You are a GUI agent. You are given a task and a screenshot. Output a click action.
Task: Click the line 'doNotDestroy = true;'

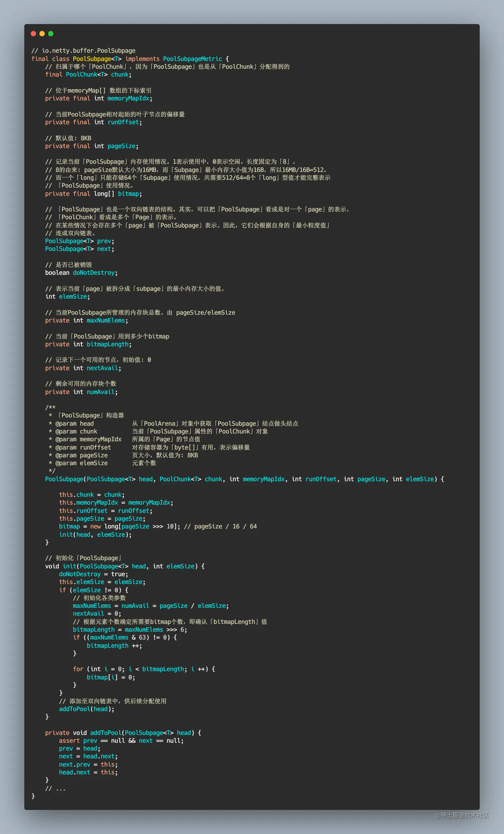point(94,574)
